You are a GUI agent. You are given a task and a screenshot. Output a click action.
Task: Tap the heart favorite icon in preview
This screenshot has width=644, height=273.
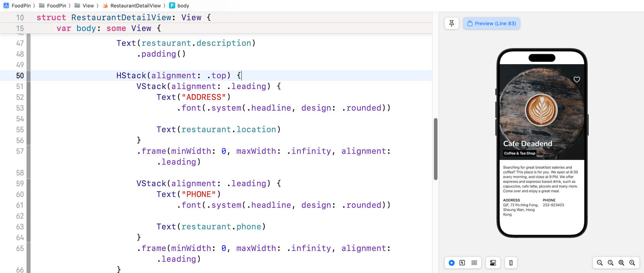tap(577, 80)
